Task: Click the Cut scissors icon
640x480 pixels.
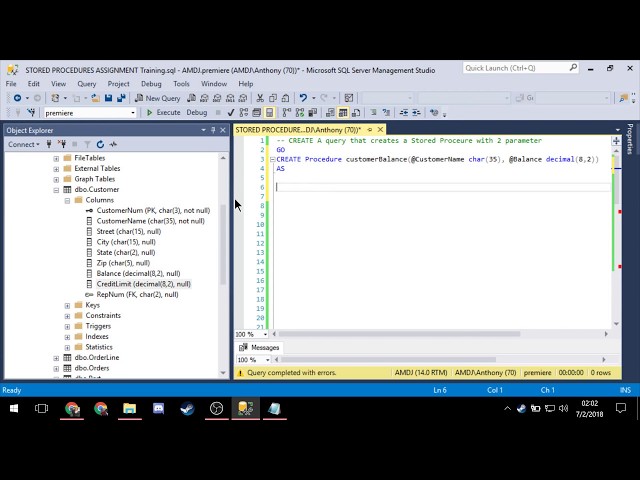Action: [x=260, y=98]
